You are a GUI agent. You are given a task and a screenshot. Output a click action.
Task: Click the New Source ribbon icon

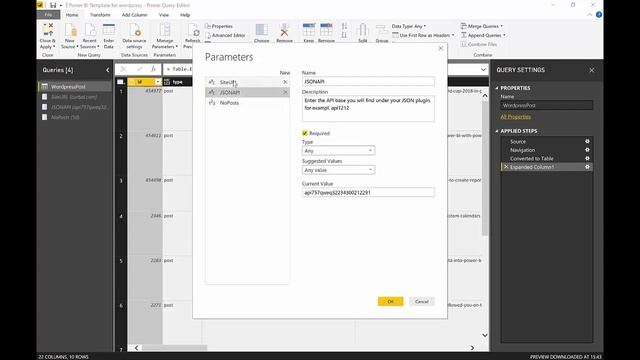70,30
